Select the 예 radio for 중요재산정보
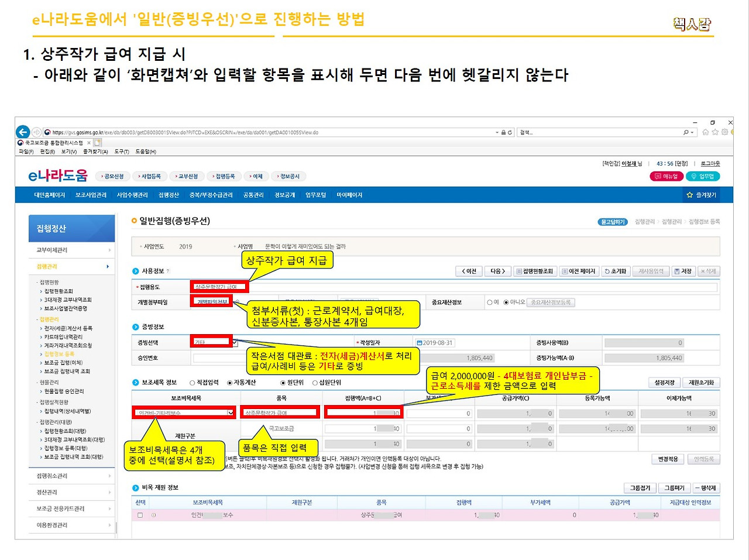 click(x=490, y=303)
